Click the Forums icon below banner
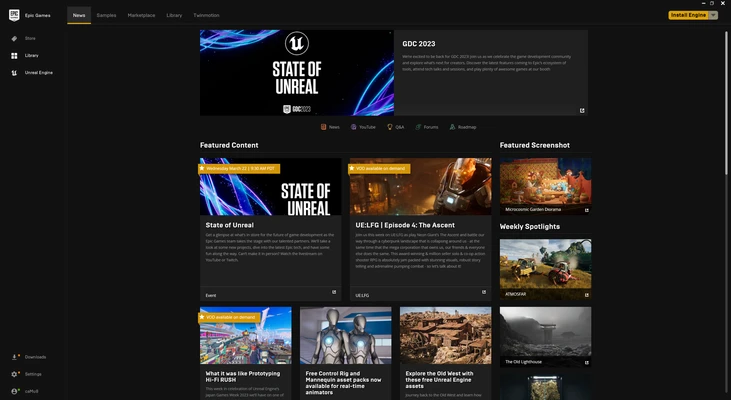Viewport: 731px width, 400px height. click(418, 127)
